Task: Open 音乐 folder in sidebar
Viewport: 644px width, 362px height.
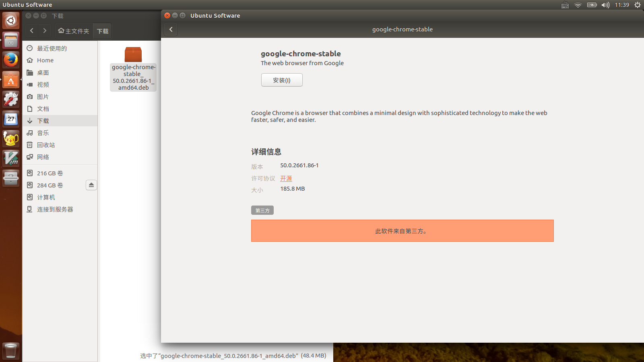Action: tap(60, 133)
